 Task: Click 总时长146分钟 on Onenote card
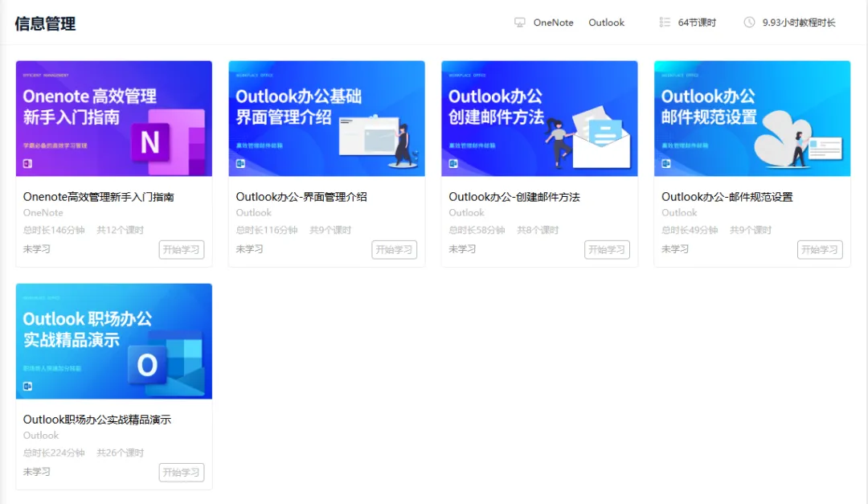[54, 230]
